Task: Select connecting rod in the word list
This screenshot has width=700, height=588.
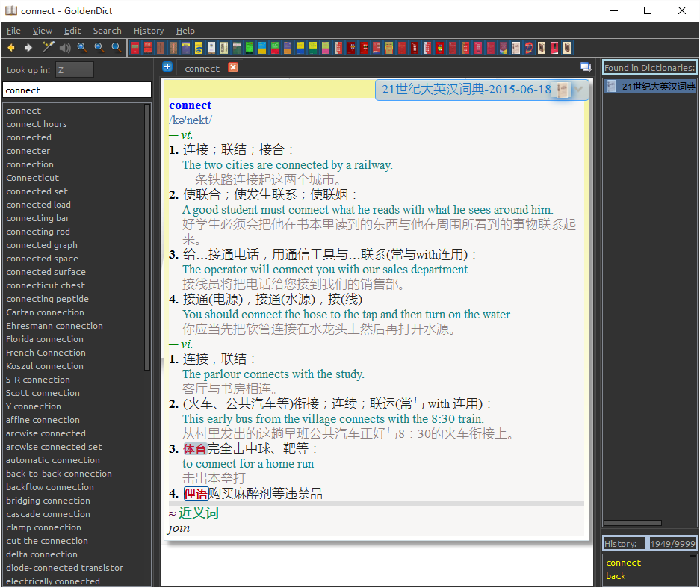Action: [38, 232]
